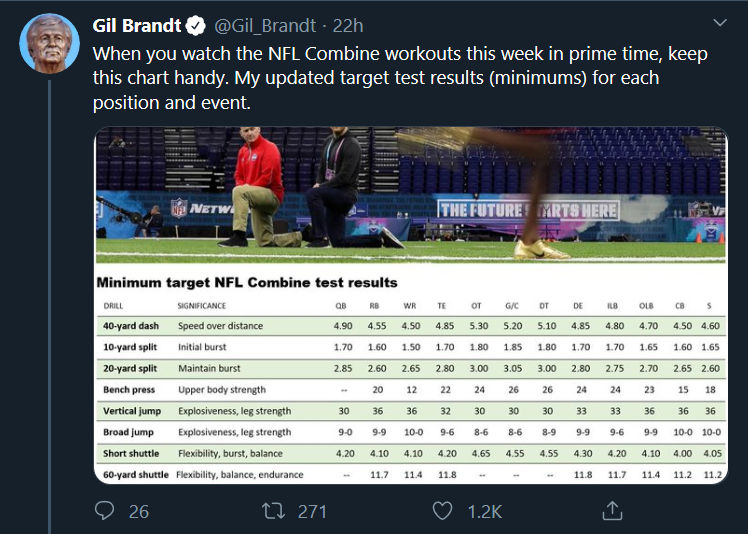This screenshot has height=534, width=748.
Task: Click the Bench press row in image
Action: 411,390
